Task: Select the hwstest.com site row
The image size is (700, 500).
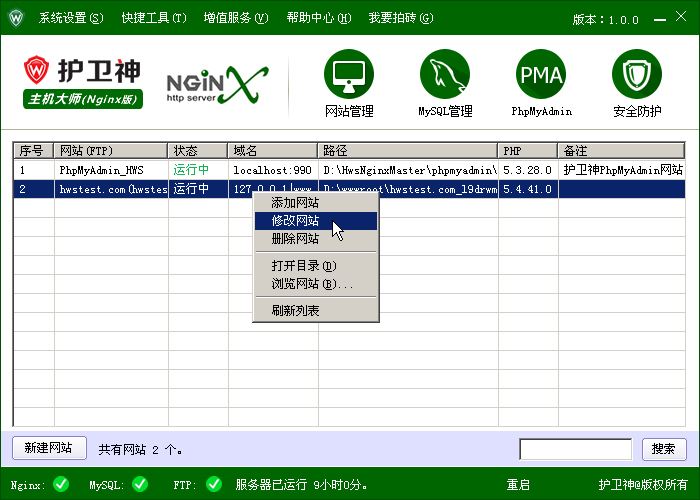Action: click(349, 189)
